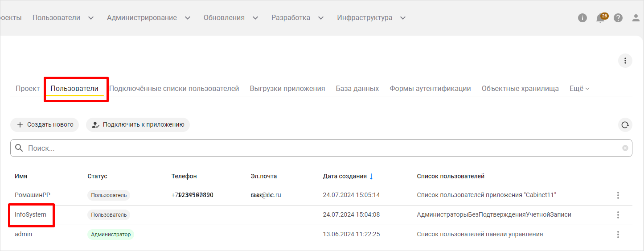The image size is (644, 251).
Task: Click Подключить к приложению button
Action: [138, 125]
